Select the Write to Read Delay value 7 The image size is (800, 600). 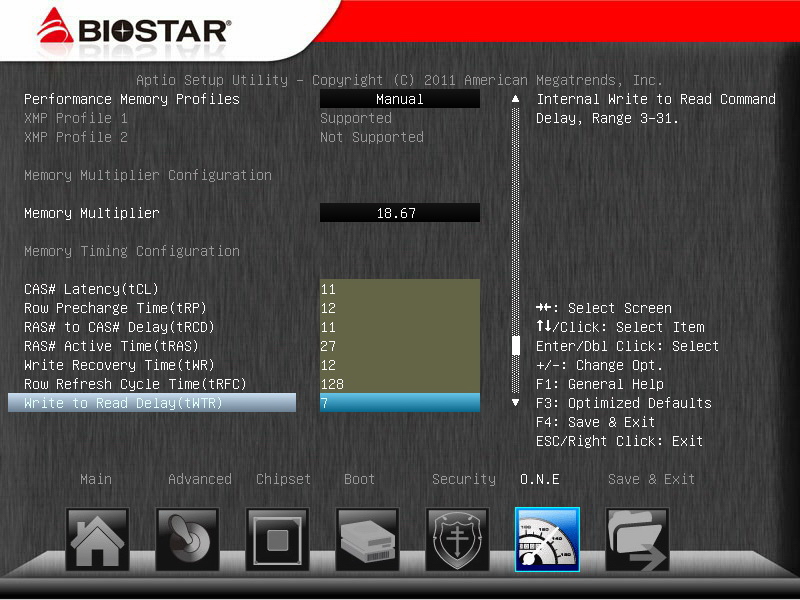pyautogui.click(x=399, y=403)
